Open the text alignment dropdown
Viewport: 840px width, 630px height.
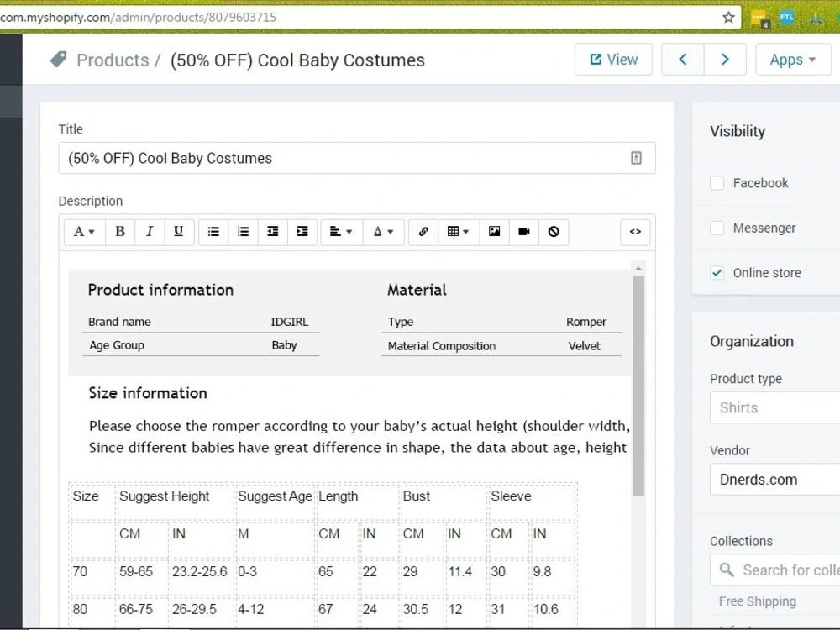click(341, 232)
